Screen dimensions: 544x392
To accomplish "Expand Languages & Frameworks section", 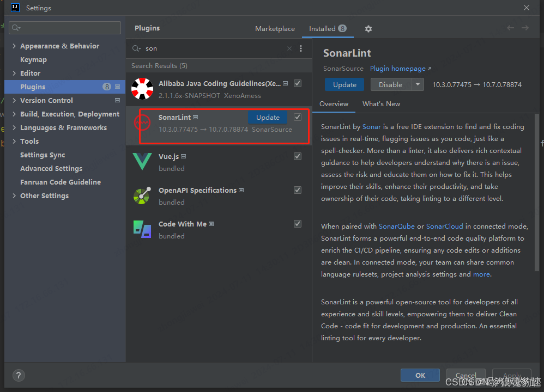I will 14,127.
